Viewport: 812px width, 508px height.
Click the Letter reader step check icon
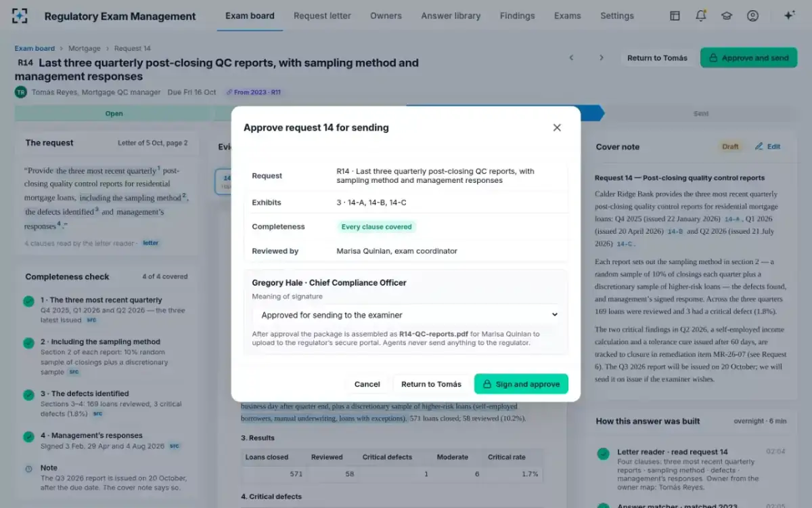pyautogui.click(x=603, y=453)
